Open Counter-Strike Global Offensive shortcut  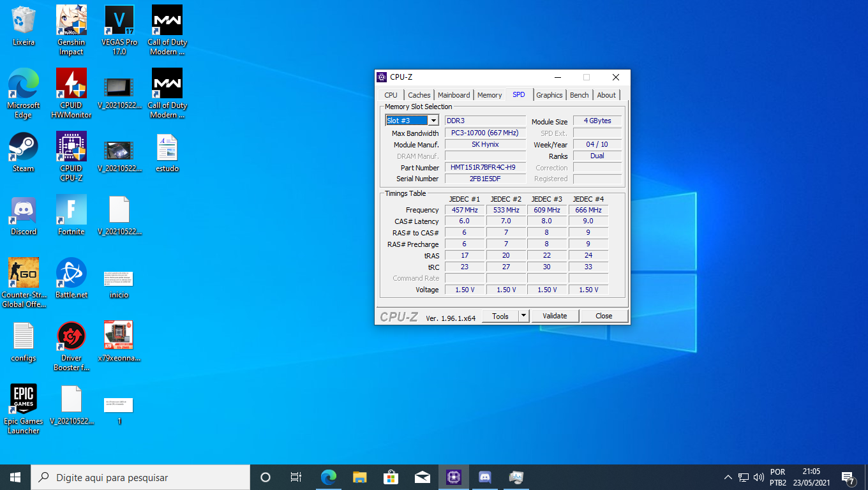tap(24, 283)
